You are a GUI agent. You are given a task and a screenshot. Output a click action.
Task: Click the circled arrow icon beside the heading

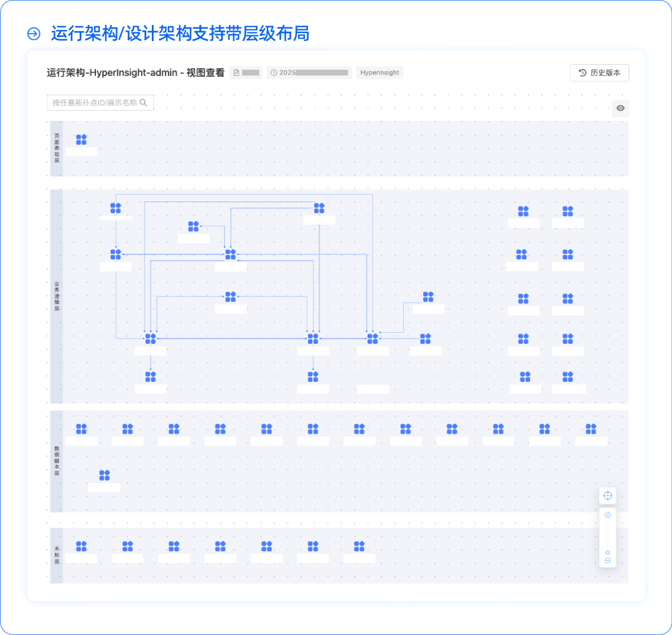coord(34,34)
